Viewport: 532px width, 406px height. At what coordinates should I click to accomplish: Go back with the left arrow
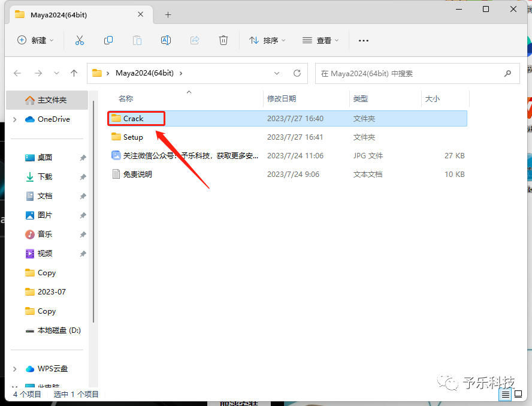(17, 73)
